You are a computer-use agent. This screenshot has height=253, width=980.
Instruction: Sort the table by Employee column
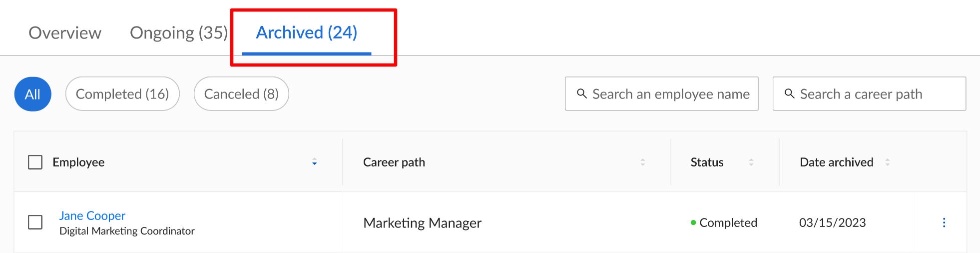314,162
